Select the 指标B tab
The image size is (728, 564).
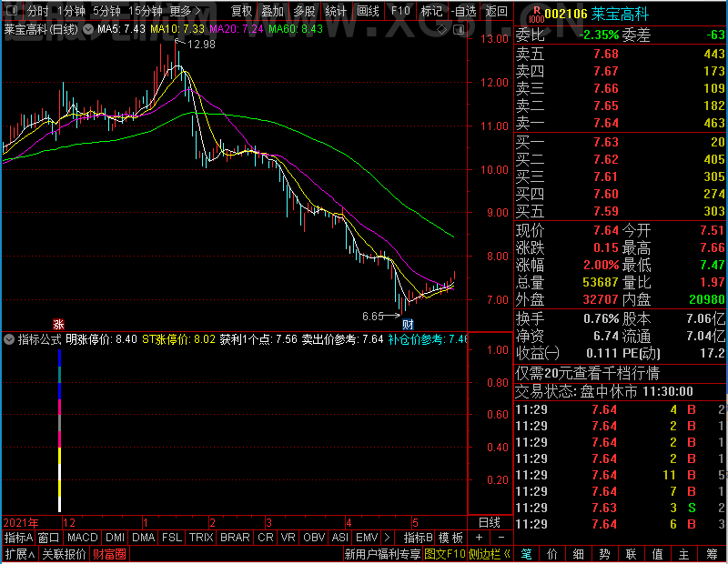419,538
